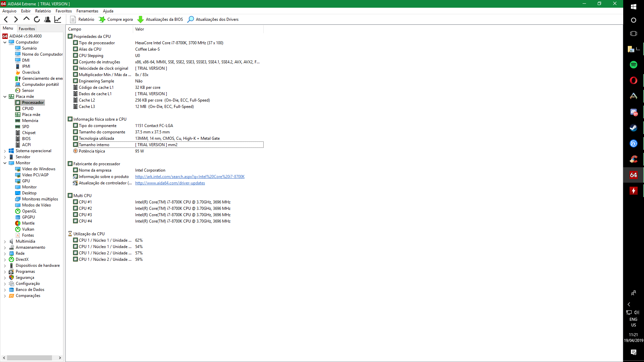Open the aida64.com driver-updates link
The width and height of the screenshot is (644, 362).
(170, 183)
